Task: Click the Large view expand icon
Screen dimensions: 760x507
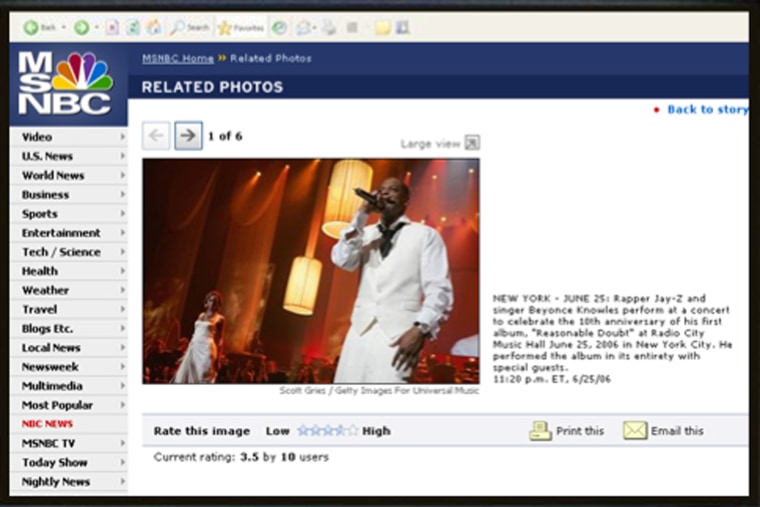Action: pyautogui.click(x=472, y=143)
